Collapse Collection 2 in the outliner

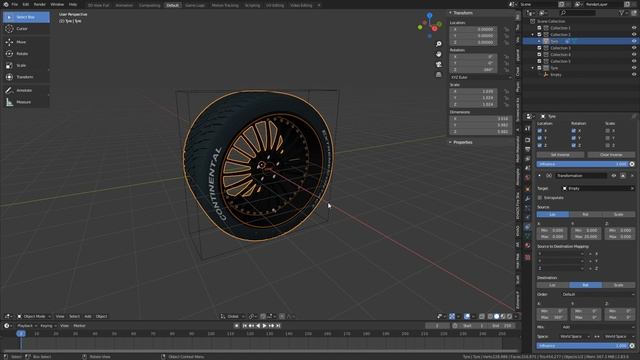pos(533,35)
